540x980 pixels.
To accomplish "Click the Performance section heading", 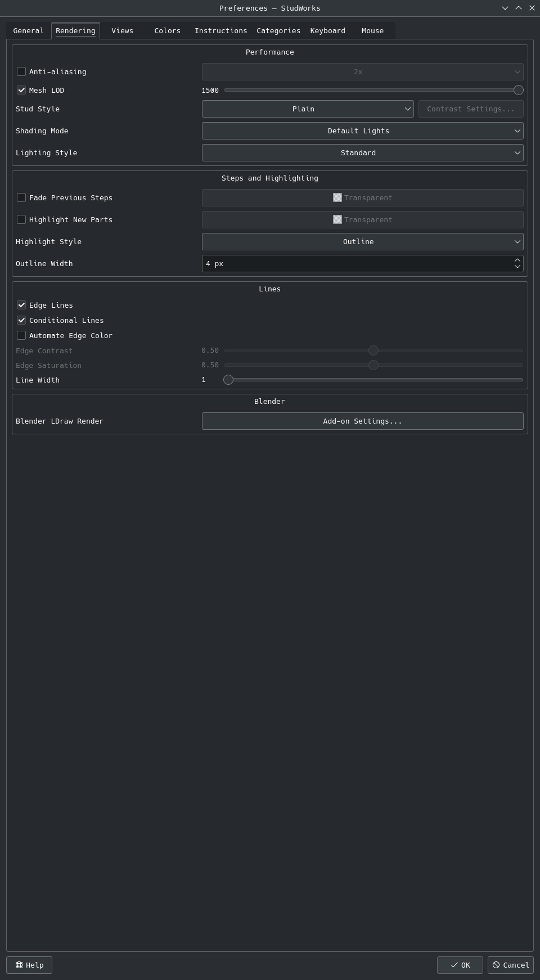I will tap(270, 52).
